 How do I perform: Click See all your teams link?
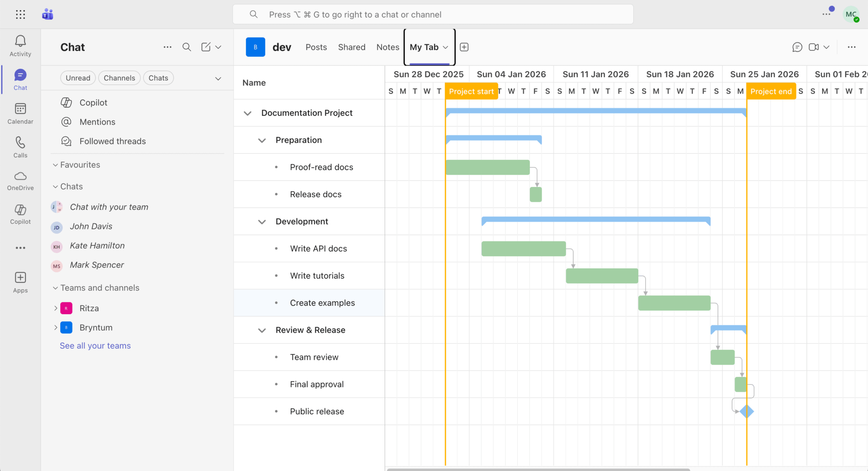(95, 346)
